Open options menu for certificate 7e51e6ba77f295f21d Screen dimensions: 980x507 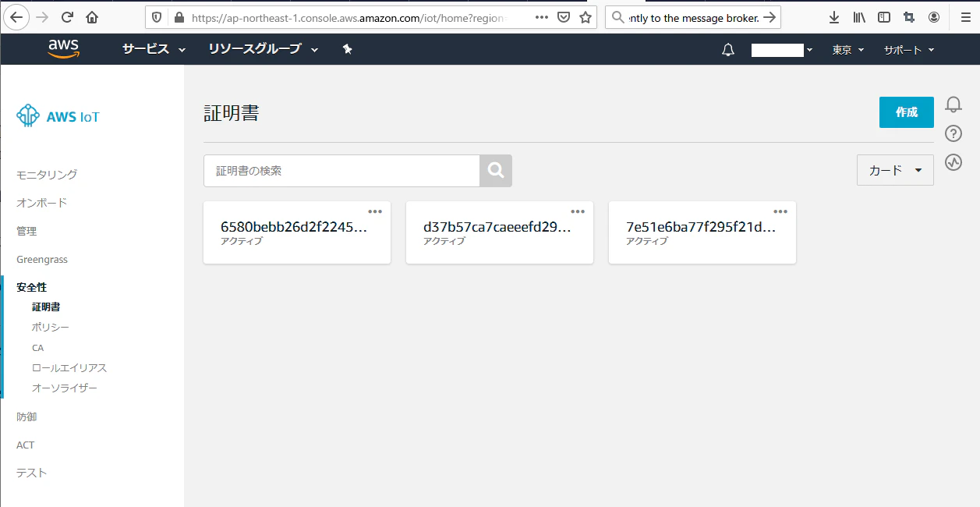tap(780, 211)
